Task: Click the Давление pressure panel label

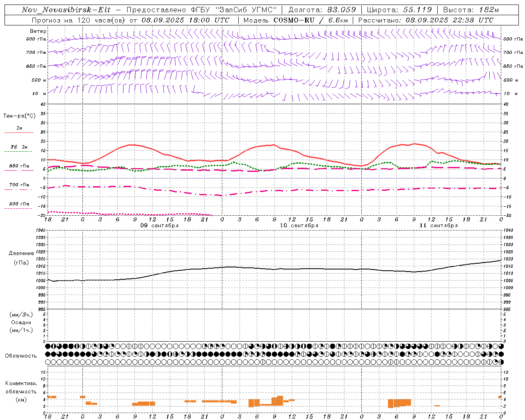Action: 21,253
